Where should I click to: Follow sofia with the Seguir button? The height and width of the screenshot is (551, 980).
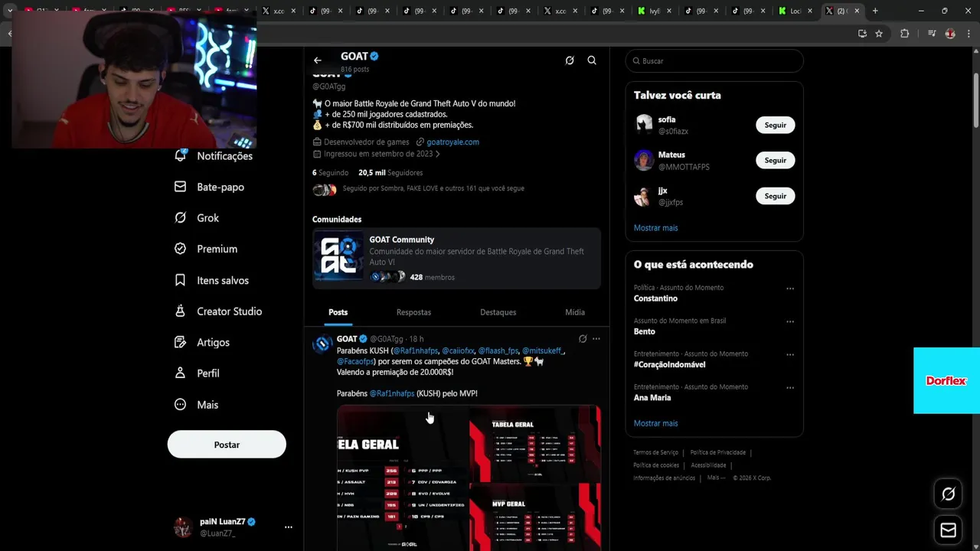coord(775,125)
